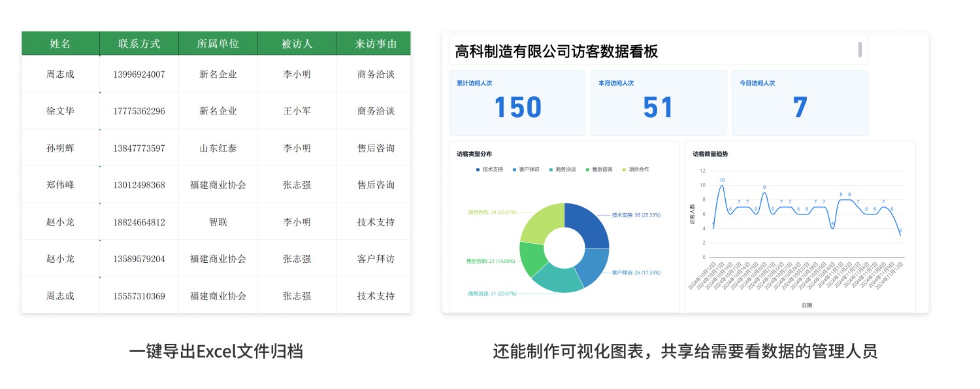980x389 pixels.
Task: Click the green 售后咨询 donut segment
Action: [x=531, y=258]
